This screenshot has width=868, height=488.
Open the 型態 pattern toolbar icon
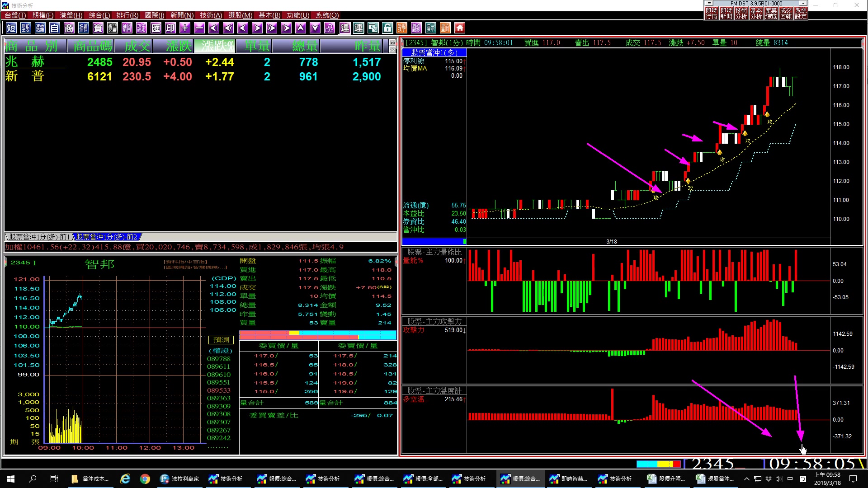(26, 28)
